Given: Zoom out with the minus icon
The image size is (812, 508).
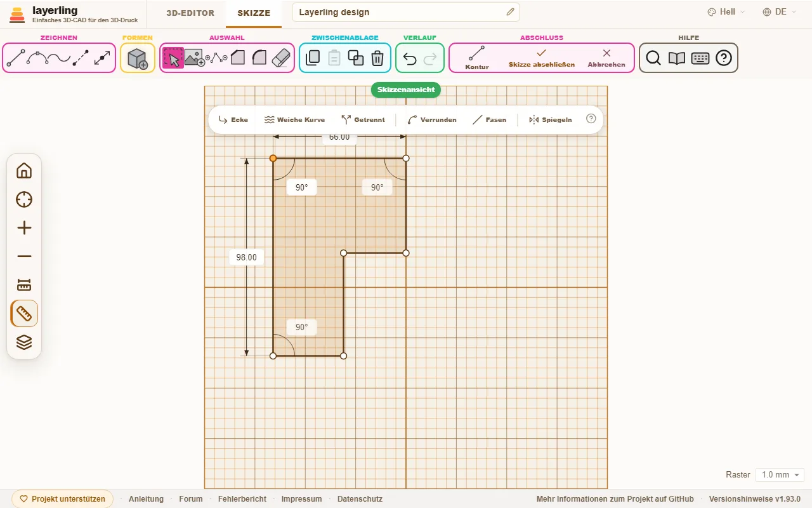Looking at the screenshot, I should pos(24,257).
